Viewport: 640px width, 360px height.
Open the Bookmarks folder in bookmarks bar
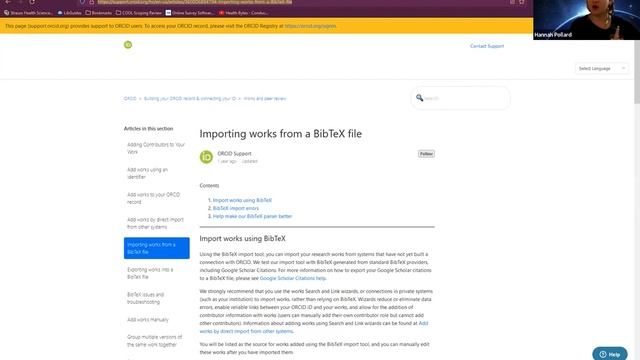click(98, 13)
